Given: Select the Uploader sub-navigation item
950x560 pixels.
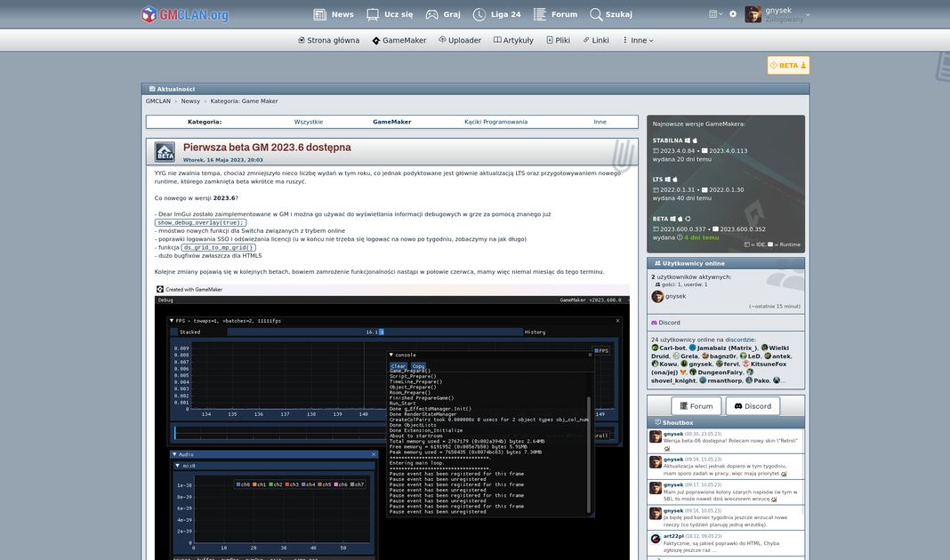Looking at the screenshot, I should (x=460, y=41).
